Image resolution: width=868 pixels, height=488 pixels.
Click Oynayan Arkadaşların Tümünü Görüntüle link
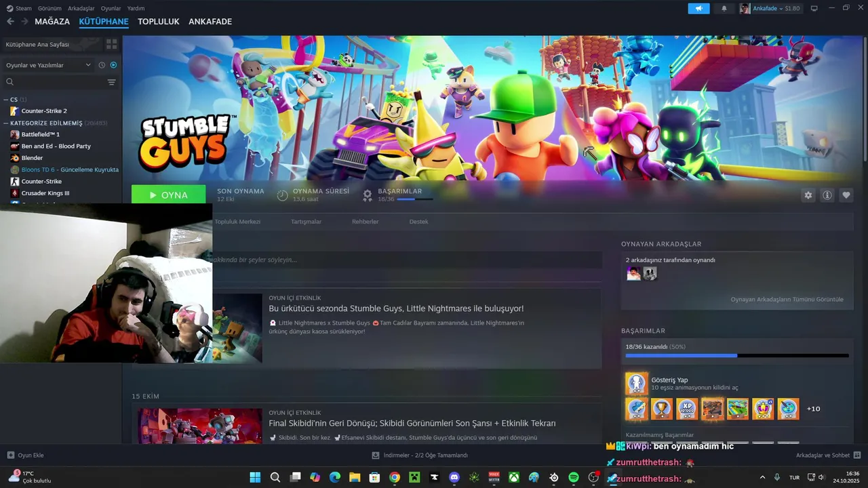(787, 299)
